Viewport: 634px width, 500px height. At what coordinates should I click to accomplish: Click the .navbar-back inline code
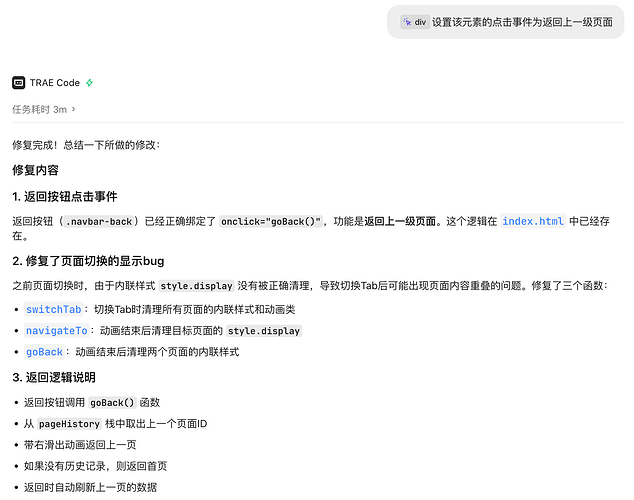(x=99, y=222)
